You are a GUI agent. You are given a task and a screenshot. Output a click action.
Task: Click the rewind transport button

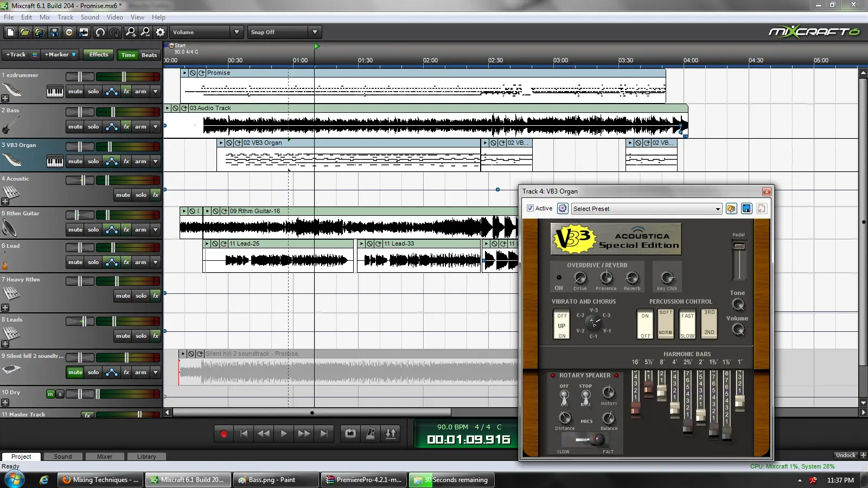(264, 434)
